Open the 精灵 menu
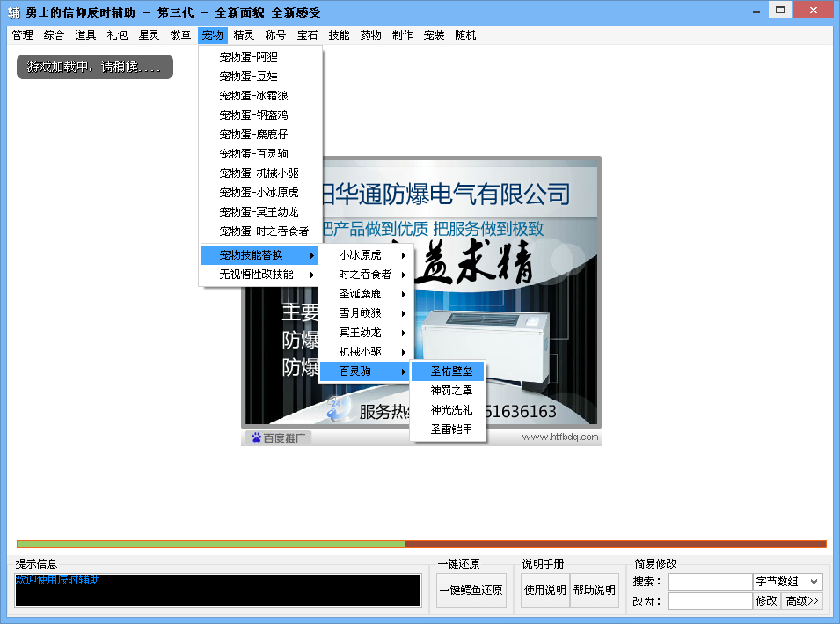840x624 pixels. click(244, 35)
